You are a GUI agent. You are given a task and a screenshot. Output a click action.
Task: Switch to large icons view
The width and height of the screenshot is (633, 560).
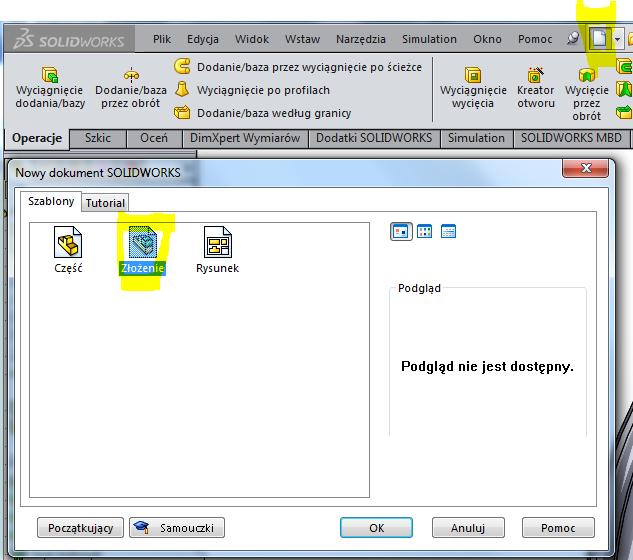[x=401, y=231]
